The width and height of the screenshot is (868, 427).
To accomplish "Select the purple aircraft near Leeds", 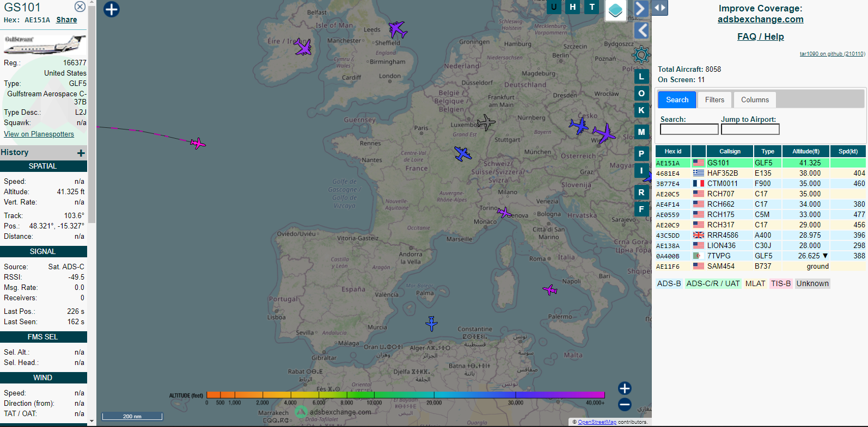I will [x=398, y=29].
